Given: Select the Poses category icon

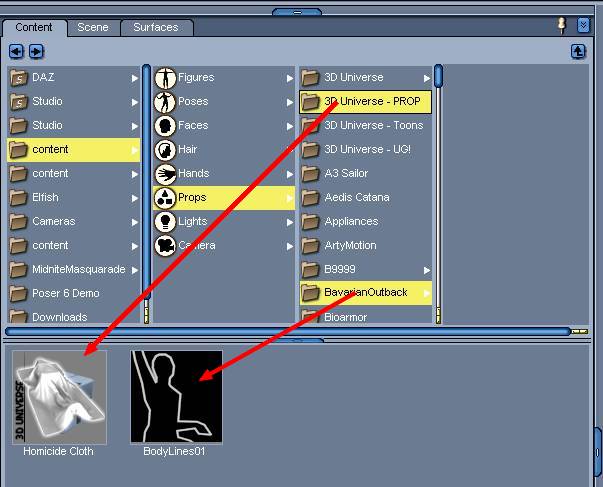Looking at the screenshot, I should [x=165, y=102].
